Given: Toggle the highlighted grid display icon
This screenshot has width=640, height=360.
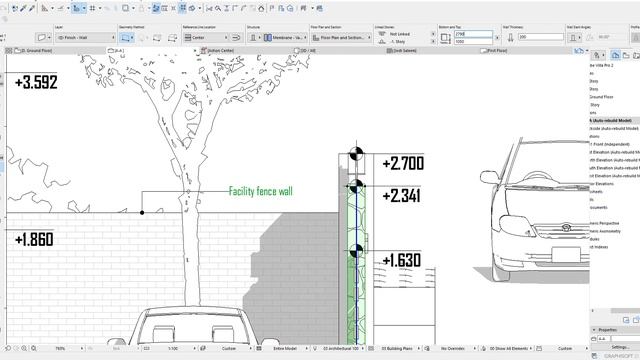Looking at the screenshot, I should (182, 8).
